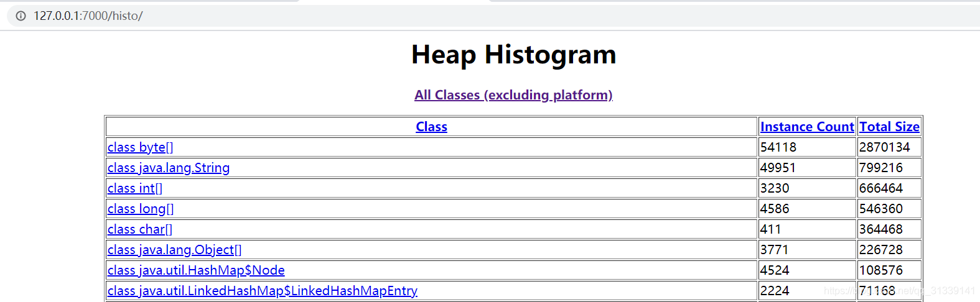Open the class byte[] link
Image resolution: width=980 pixels, height=302 pixels.
[x=141, y=147]
